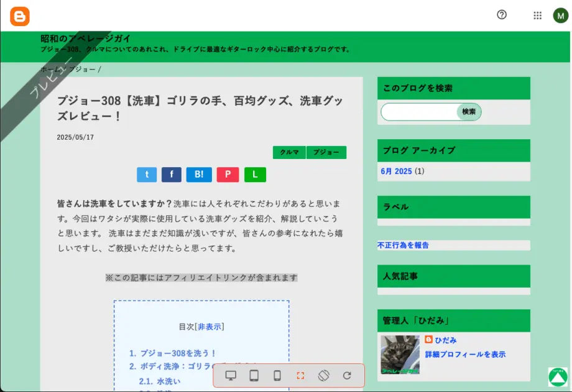
Task: Click the small Blogger icon beside ひだみ
Action: 428,339
